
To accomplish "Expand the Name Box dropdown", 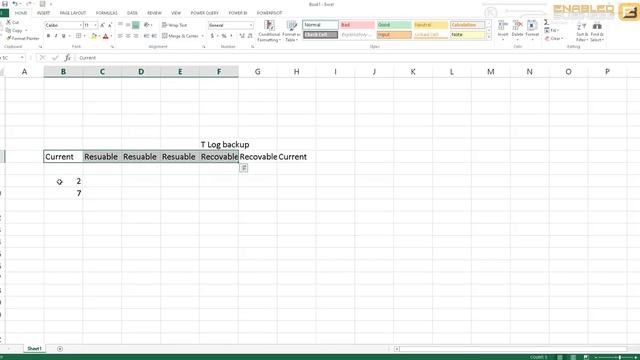I will pos(22,58).
